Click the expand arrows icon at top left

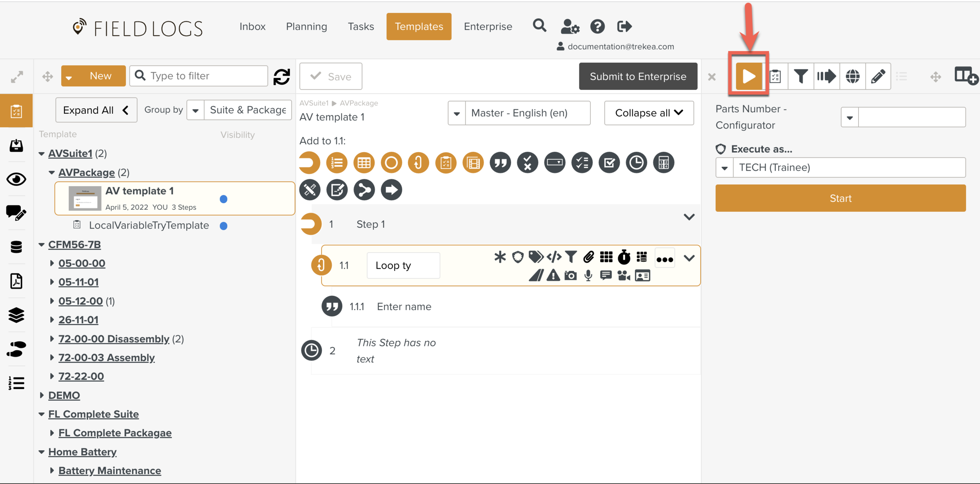[16, 77]
